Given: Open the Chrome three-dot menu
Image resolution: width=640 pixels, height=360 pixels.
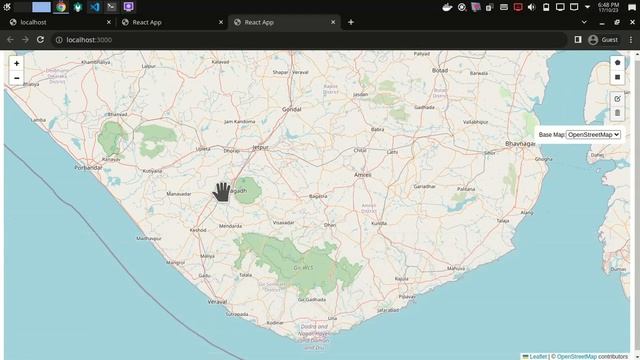Looking at the screenshot, I should (x=631, y=40).
